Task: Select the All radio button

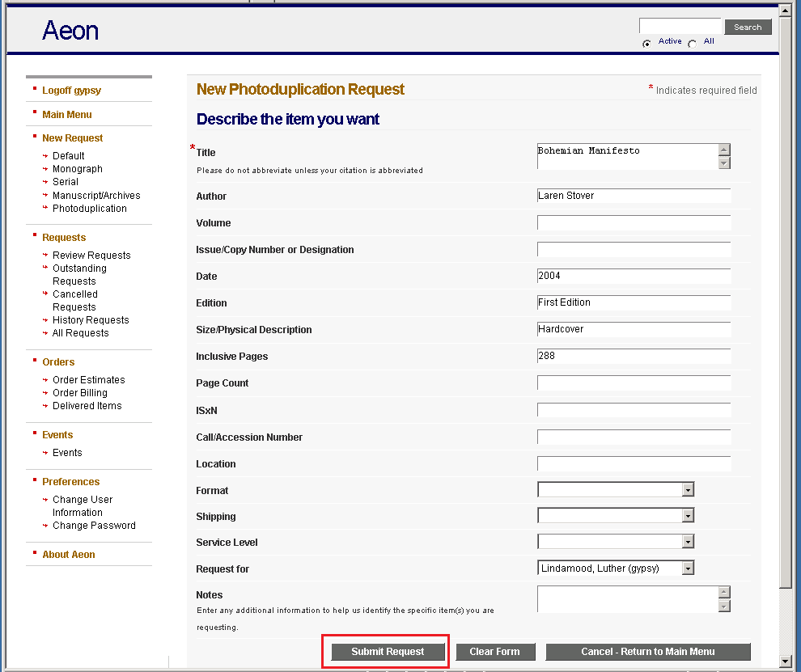Action: click(693, 44)
